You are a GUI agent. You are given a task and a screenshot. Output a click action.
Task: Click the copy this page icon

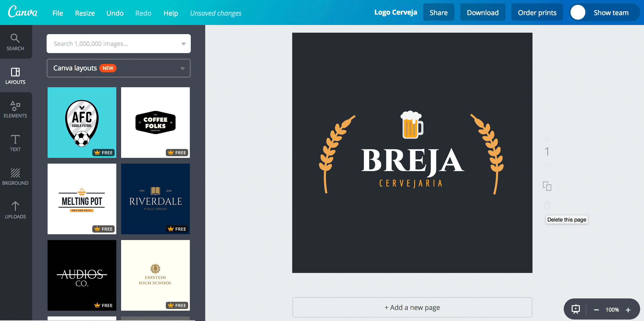click(x=547, y=186)
